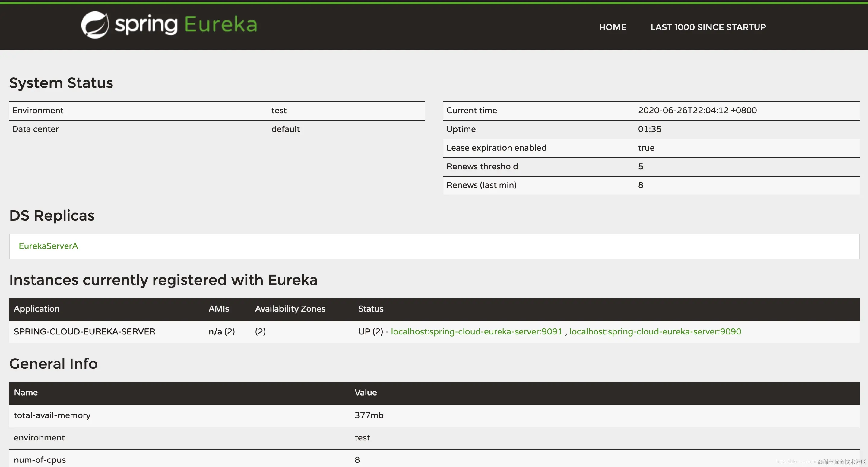This screenshot has width=868, height=467.
Task: Click the Renews threshold row
Action: (482, 167)
